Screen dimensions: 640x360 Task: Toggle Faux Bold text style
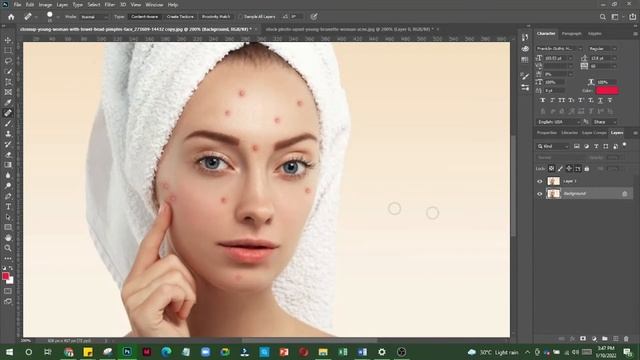pyautogui.click(x=542, y=100)
